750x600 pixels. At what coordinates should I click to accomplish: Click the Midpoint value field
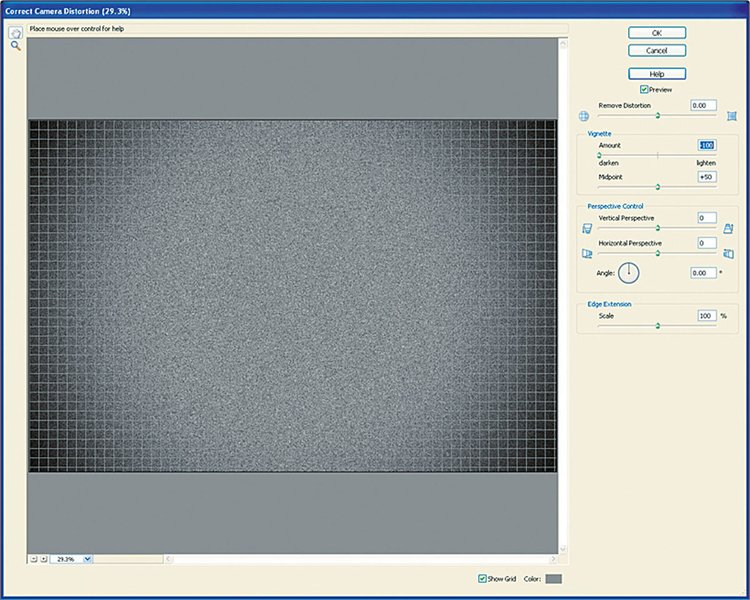pos(707,177)
